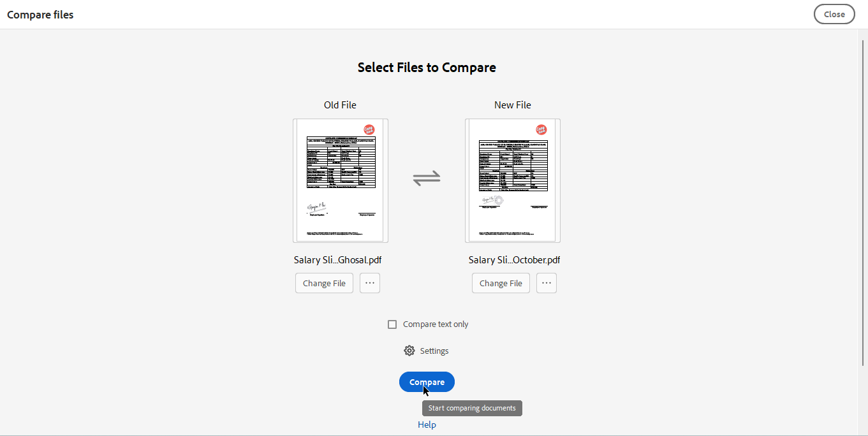868x436 pixels.
Task: Click the Compare files title
Action: coord(40,14)
